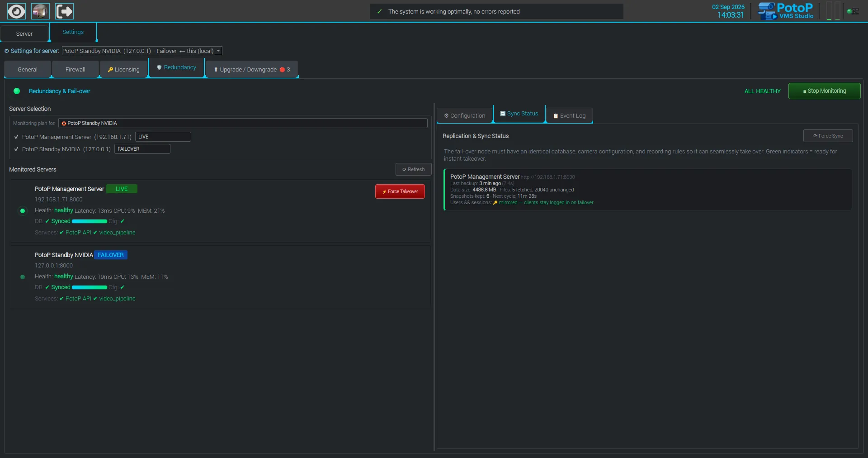Toggle the PotoP Management Server (192.168.1.71) checkmark
Viewport: 868px width, 458px height.
tap(16, 137)
